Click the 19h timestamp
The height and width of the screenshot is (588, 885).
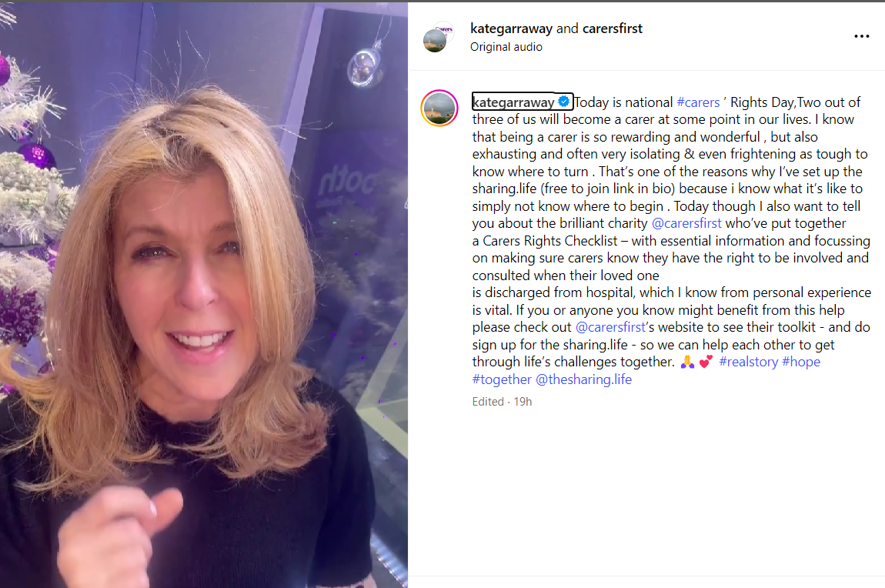(x=523, y=401)
